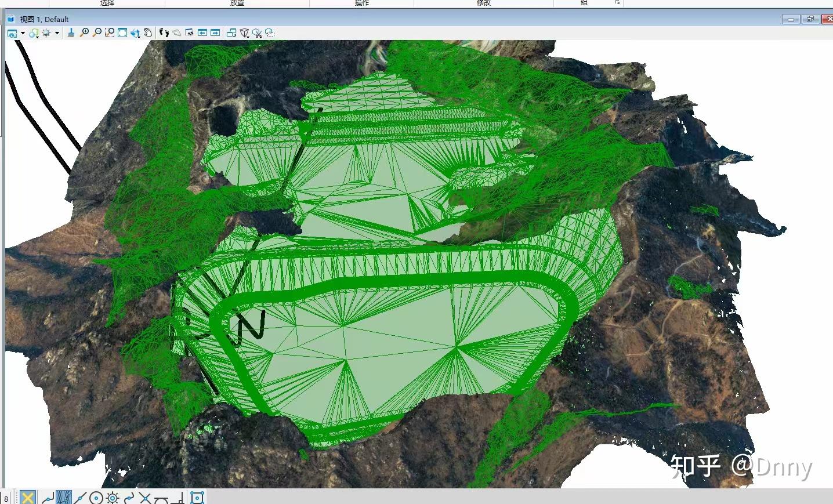Activate the Pan View hand tool

coord(149,33)
